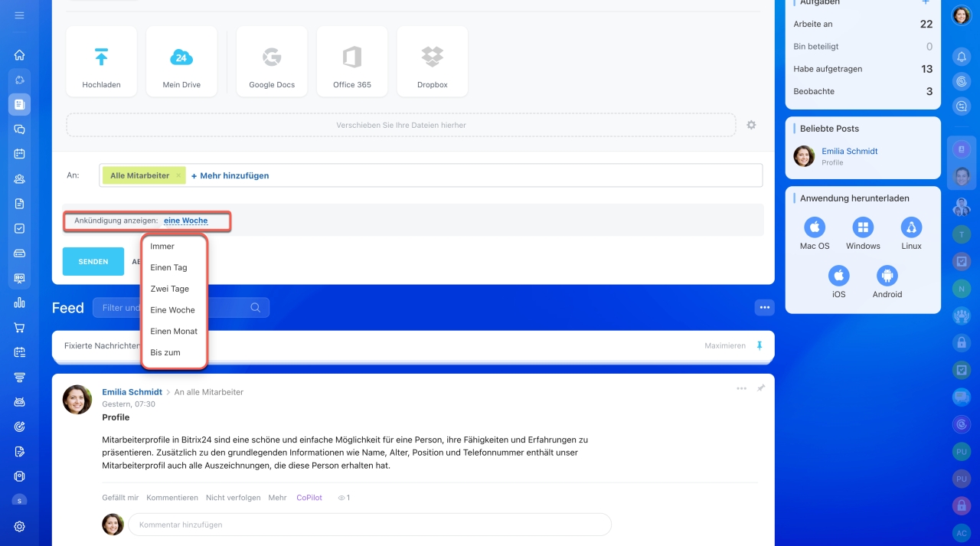The width and height of the screenshot is (980, 546).
Task: Open the 'eine Woche' announcement duration dropdown
Action: [186, 221]
